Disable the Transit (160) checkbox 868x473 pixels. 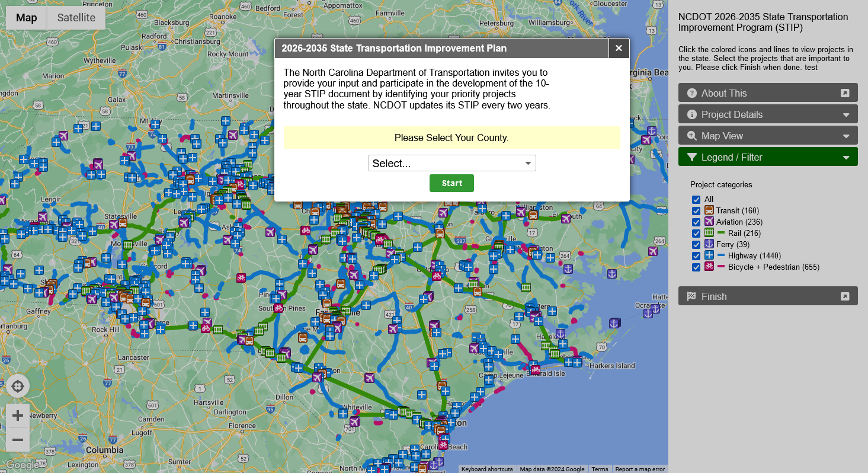pyautogui.click(x=696, y=210)
